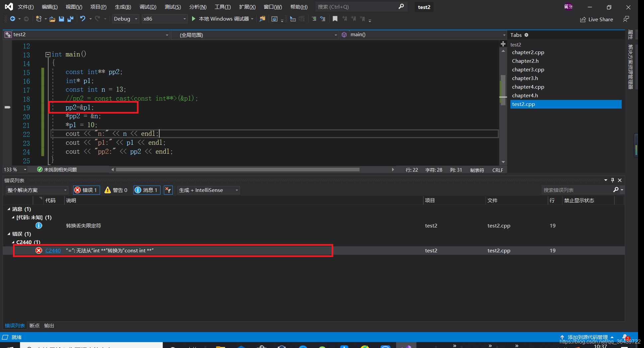Open the 编辑(E) menu
This screenshot has width=644, height=348.
pos(50,7)
